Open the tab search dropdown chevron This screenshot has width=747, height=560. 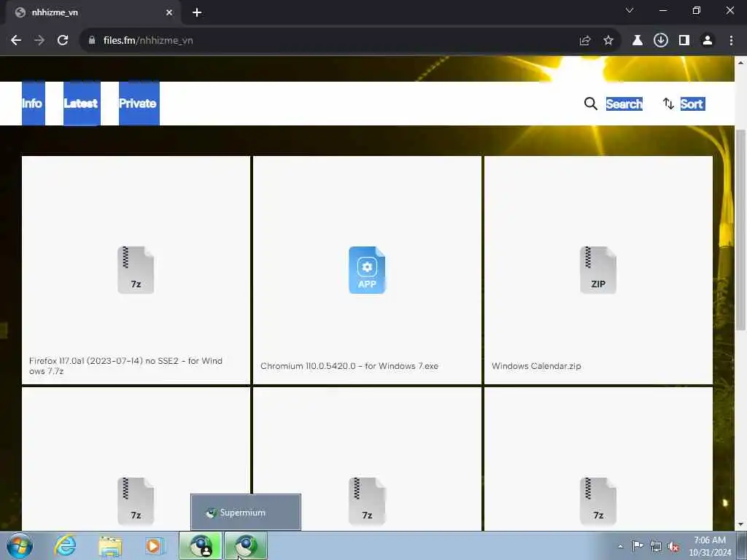[x=630, y=10]
